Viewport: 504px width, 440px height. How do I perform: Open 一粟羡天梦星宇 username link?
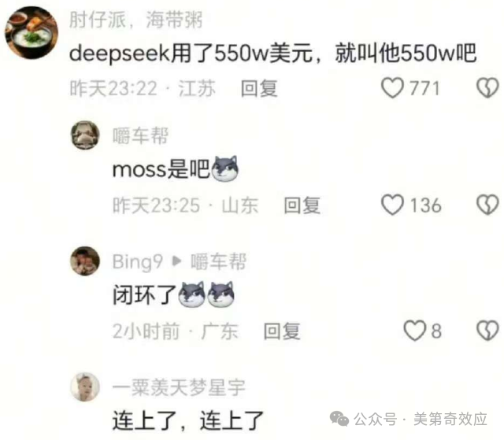179,387
